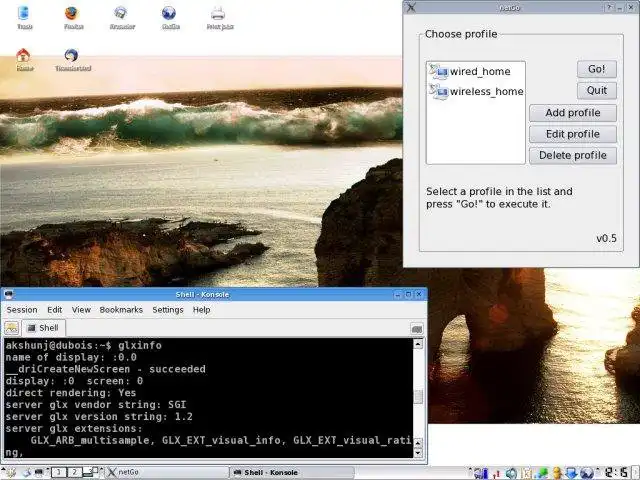Select the wired_home profile icon
This screenshot has width=640, height=480.
tap(439, 71)
